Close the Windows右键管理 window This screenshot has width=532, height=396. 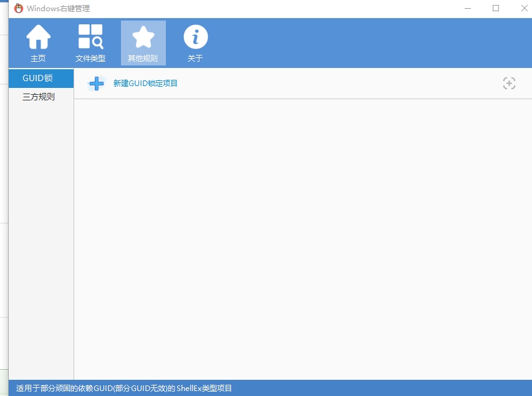click(x=524, y=9)
